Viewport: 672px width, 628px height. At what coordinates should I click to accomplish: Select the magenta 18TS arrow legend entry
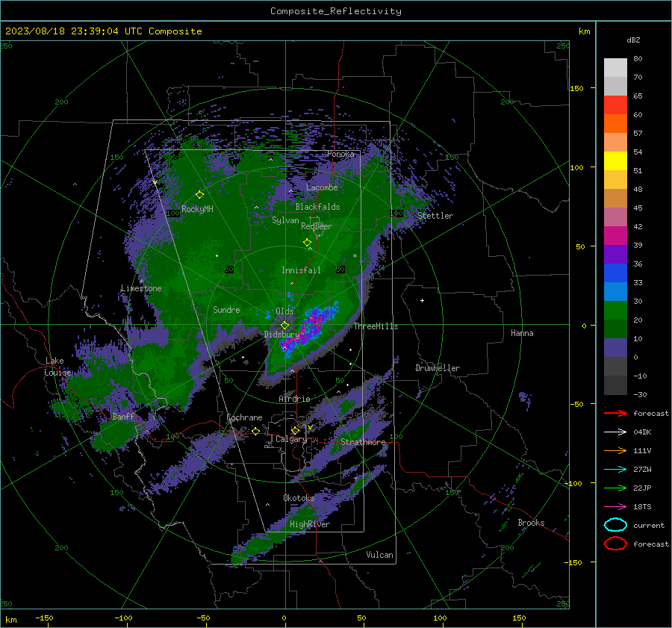[615, 507]
